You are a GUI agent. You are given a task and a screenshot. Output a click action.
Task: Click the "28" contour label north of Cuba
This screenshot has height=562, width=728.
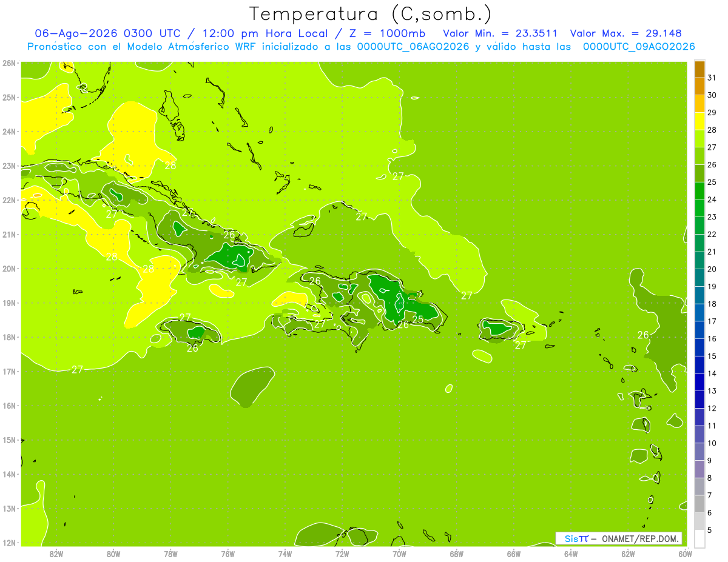click(170, 165)
